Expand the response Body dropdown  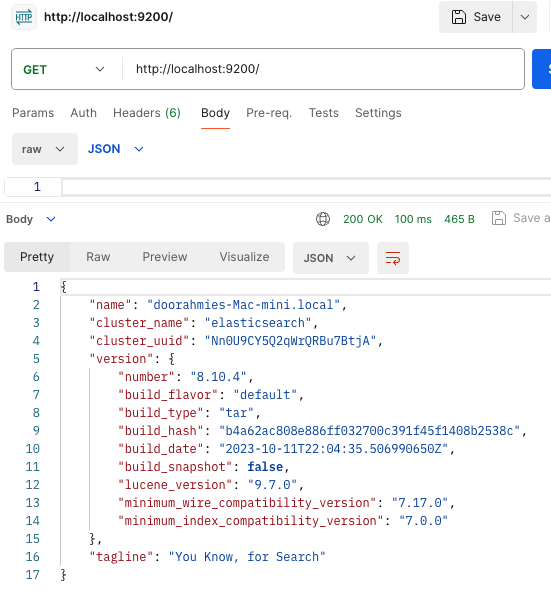(x=31, y=219)
